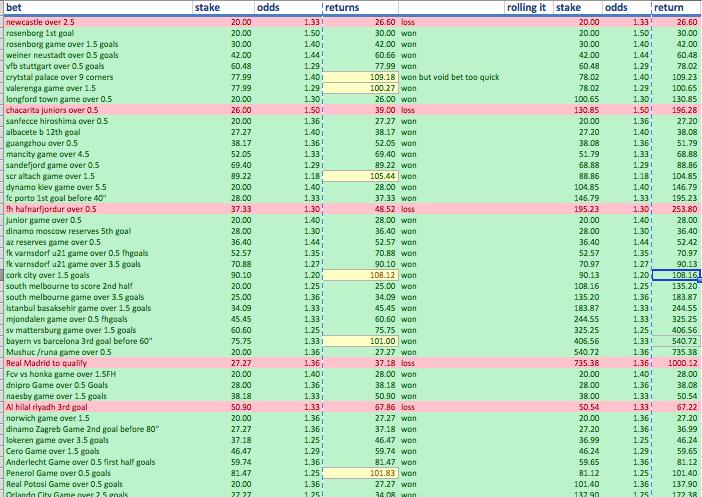702x497 pixels.
Task: Click "fc porto 1st goal before 40" cell
Action: click(98, 198)
